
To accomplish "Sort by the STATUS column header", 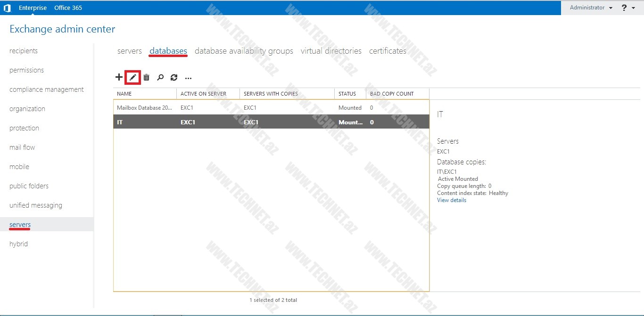I will point(347,94).
